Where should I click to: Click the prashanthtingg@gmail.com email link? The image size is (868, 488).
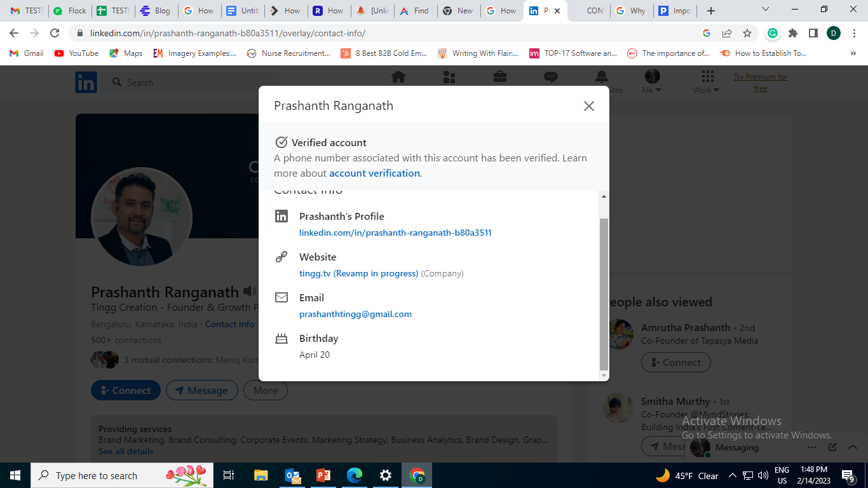(355, 315)
